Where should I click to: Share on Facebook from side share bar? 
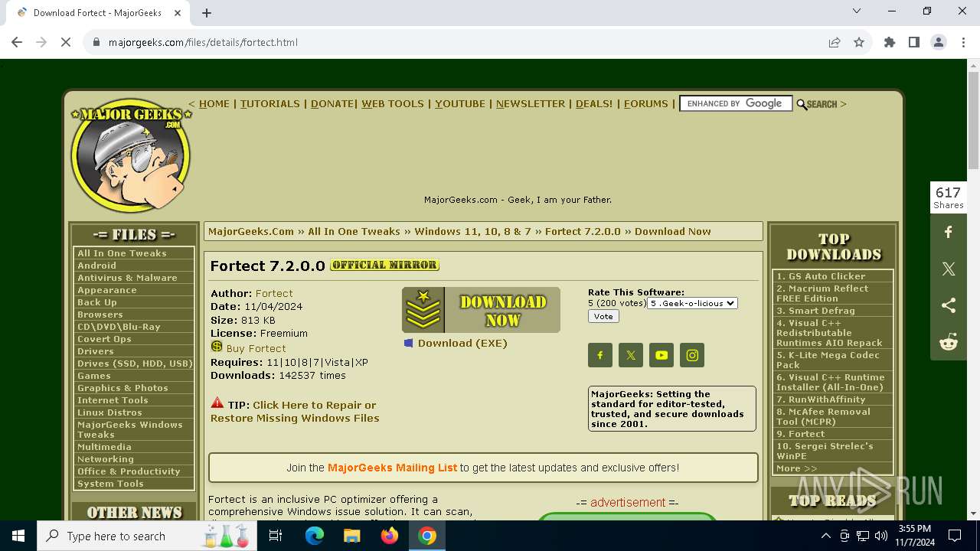[x=949, y=232]
